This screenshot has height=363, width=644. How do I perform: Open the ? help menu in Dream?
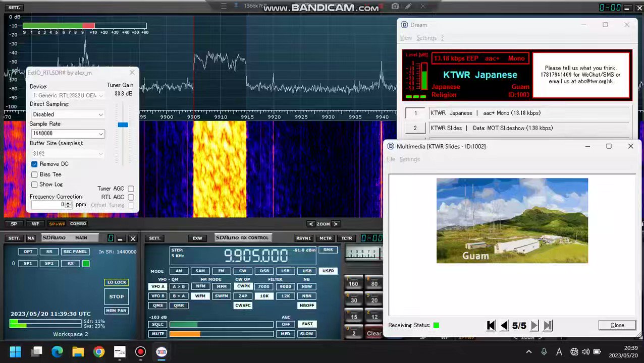coord(443,38)
